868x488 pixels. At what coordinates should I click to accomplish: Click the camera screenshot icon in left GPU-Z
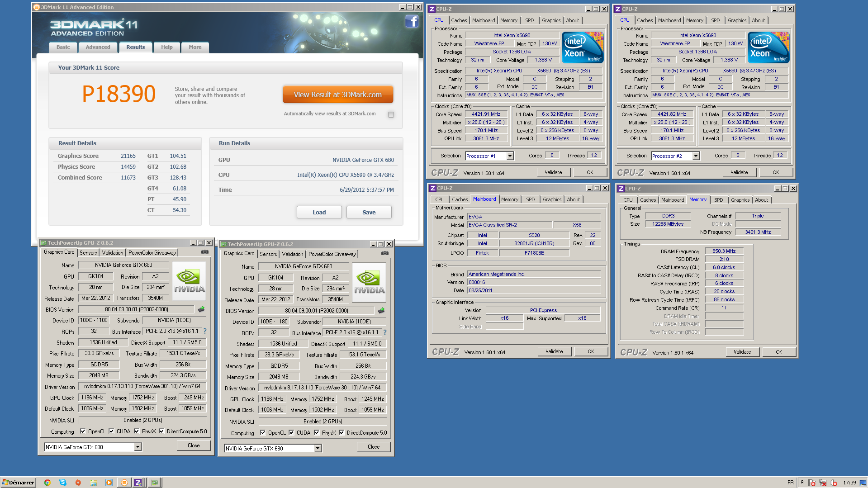205,252
